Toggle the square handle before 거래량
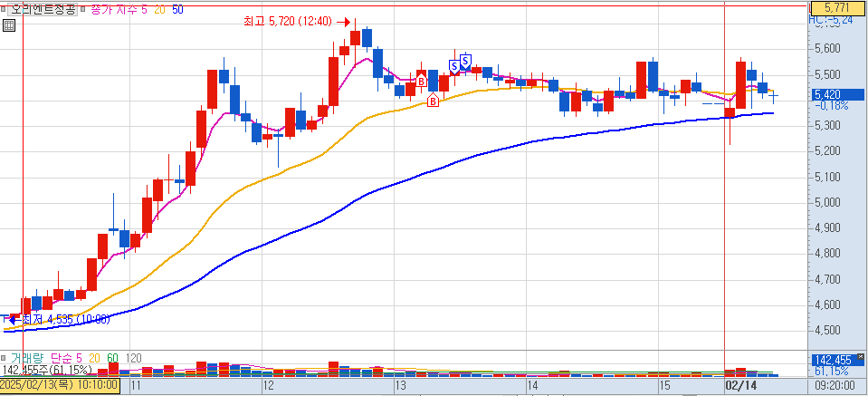The height and width of the screenshot is (396, 868). pyautogui.click(x=5, y=358)
